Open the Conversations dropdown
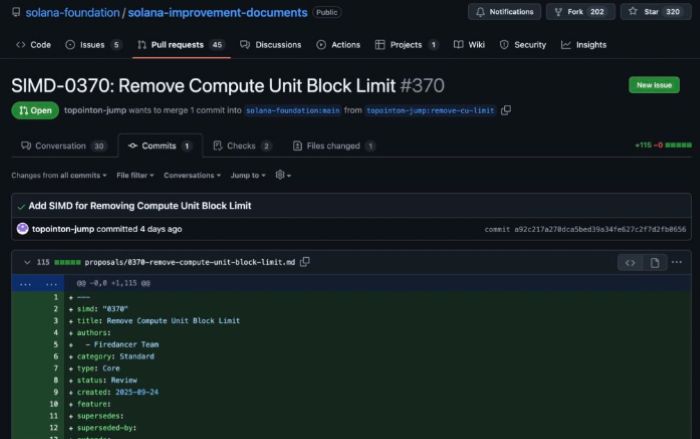This screenshot has height=439, width=700. pos(192,176)
